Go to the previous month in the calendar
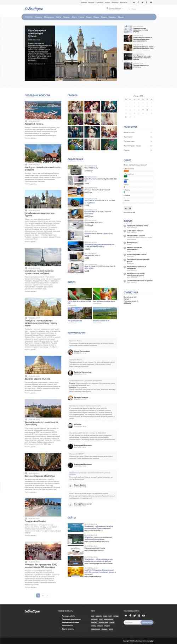Image resolution: width=177 pixels, height=644 pixels. click(x=133, y=96)
